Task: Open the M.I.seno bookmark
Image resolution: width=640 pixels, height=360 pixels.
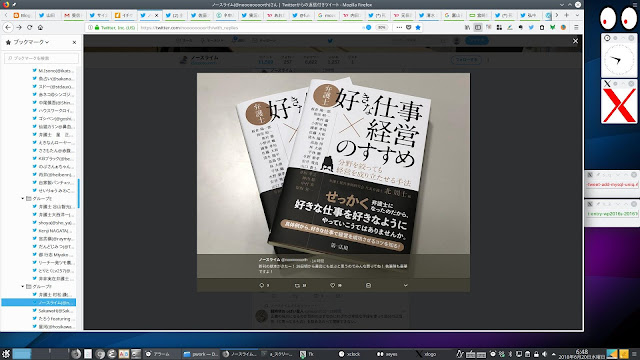Action: pyautogui.click(x=53, y=71)
